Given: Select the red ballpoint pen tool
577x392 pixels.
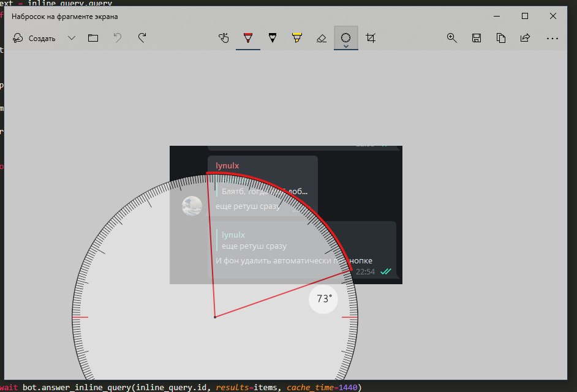Looking at the screenshot, I should coord(248,38).
